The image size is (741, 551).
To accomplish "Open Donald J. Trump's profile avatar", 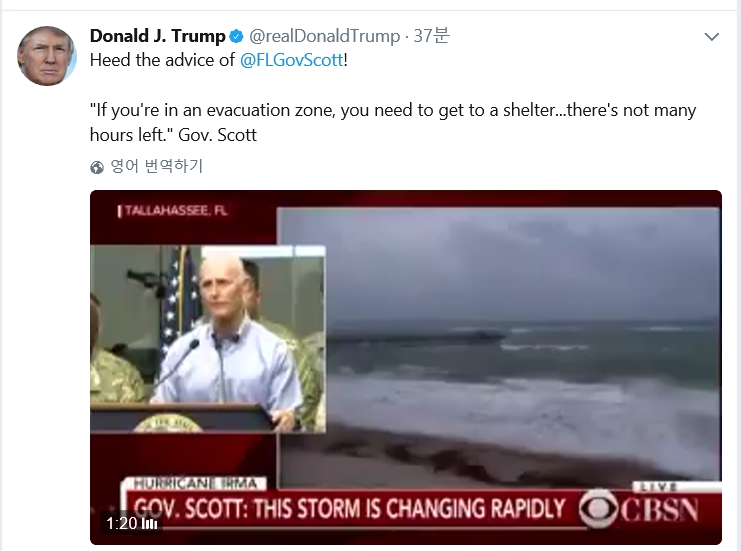I will click(x=47, y=56).
